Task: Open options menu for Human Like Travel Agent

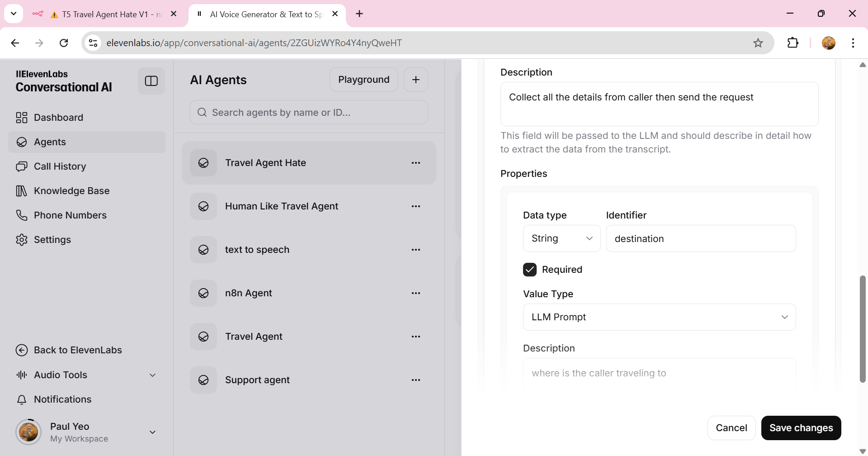Action: tap(416, 206)
